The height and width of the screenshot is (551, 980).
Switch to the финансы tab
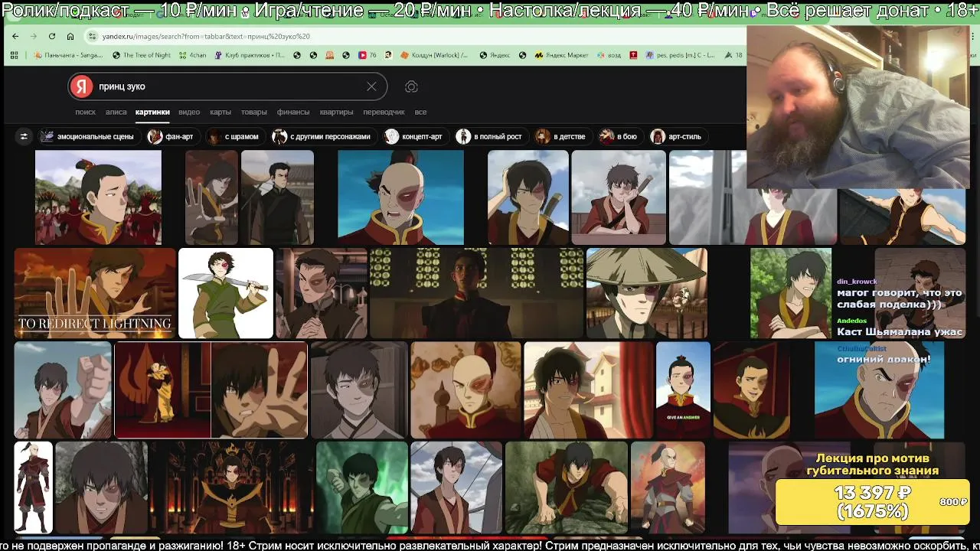(x=293, y=112)
